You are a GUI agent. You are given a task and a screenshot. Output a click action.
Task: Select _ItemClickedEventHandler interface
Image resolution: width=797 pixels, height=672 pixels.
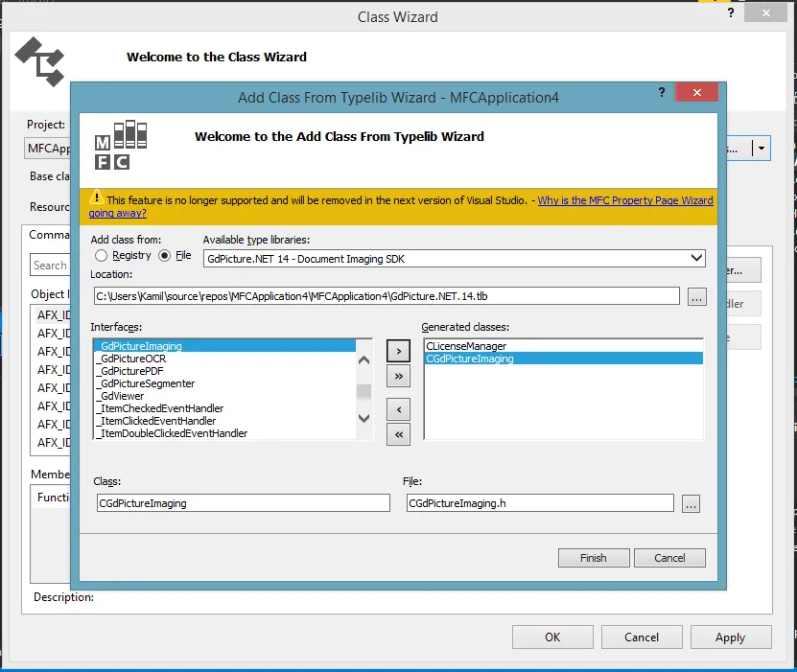(x=224, y=421)
